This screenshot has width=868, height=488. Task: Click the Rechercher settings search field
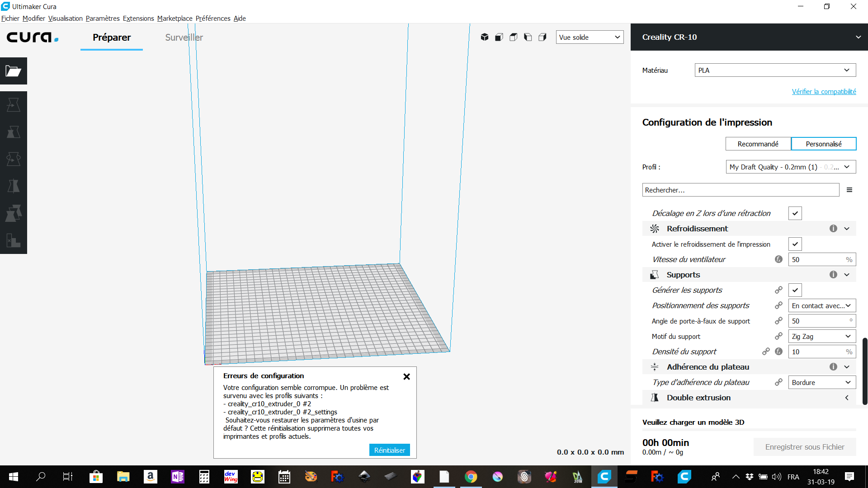tap(741, 190)
